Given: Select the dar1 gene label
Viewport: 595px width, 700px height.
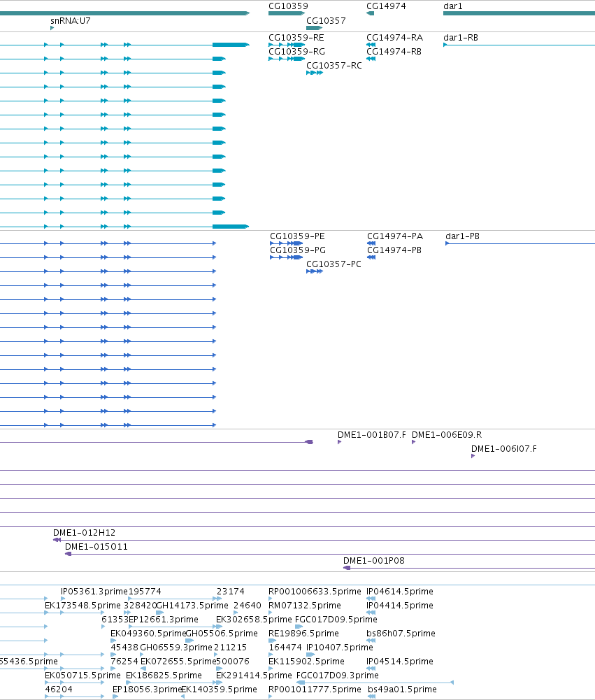Looking at the screenshot, I should pyautogui.click(x=452, y=6).
